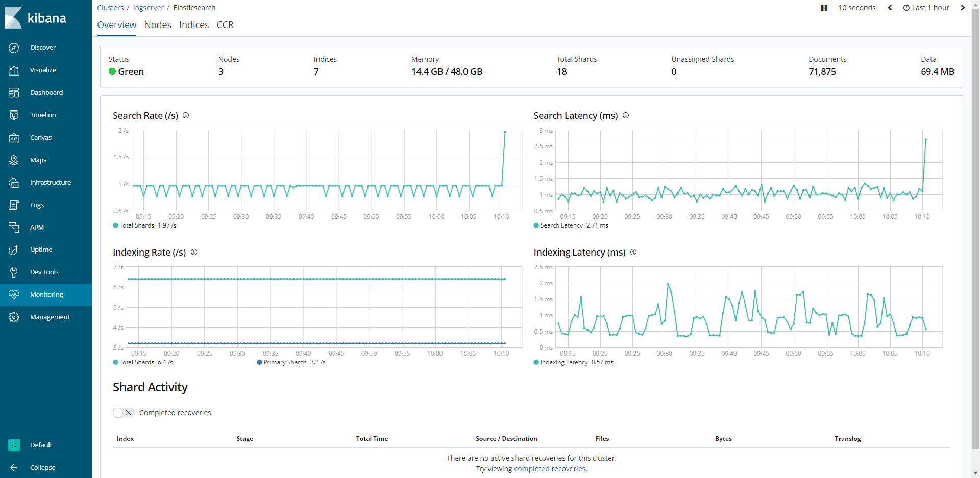
Task: Open the APM icon in sidebar
Action: click(14, 227)
